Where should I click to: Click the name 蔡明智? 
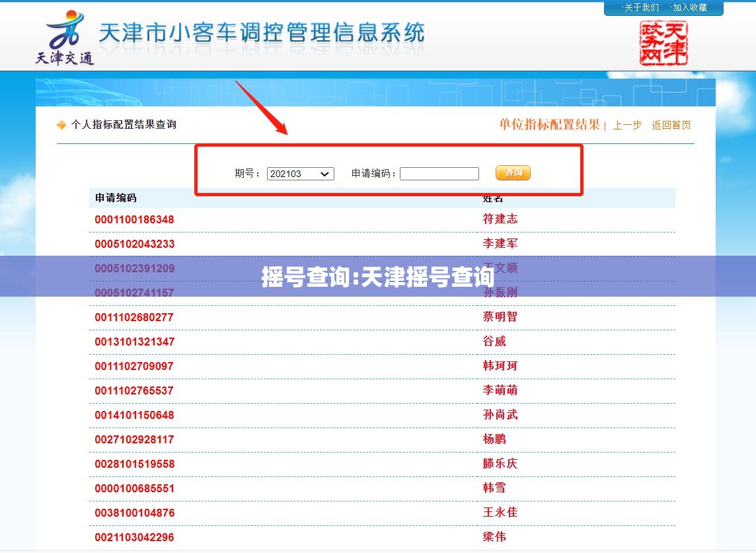pyautogui.click(x=500, y=316)
